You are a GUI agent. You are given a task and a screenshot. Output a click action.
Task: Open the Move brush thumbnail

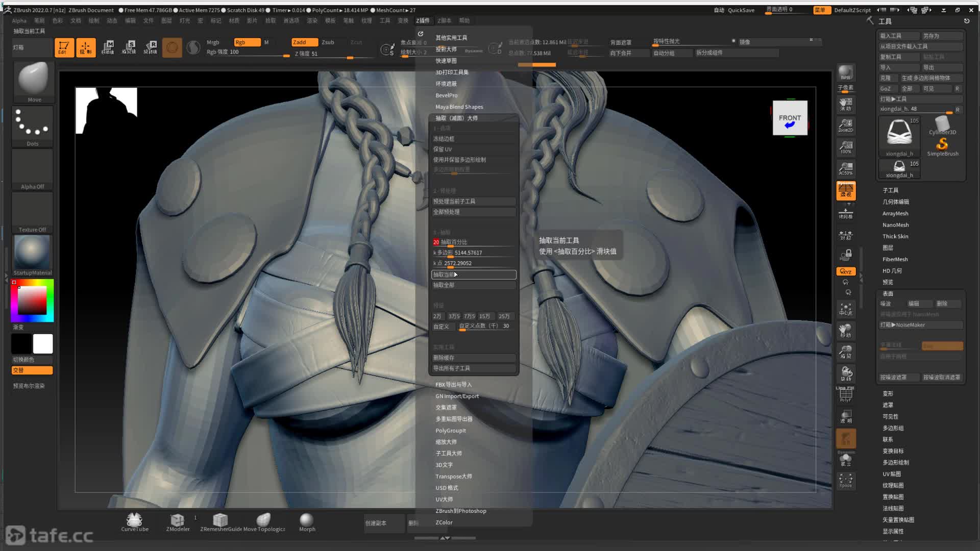click(33, 82)
